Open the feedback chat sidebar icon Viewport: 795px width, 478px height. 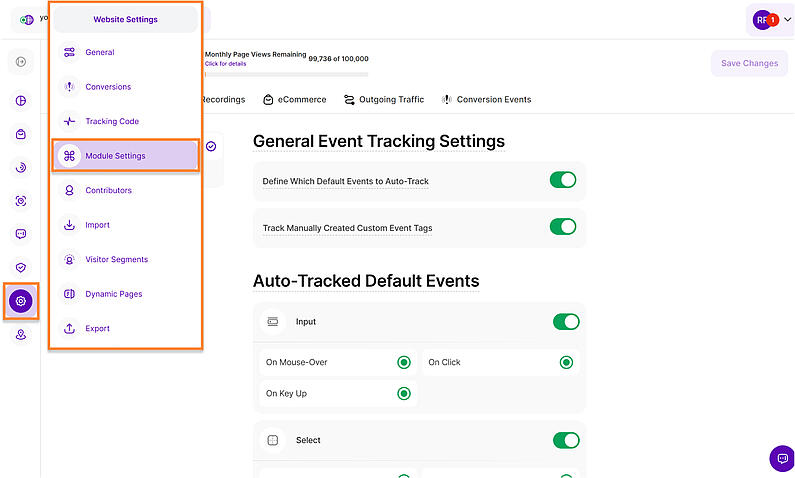pyautogui.click(x=21, y=234)
